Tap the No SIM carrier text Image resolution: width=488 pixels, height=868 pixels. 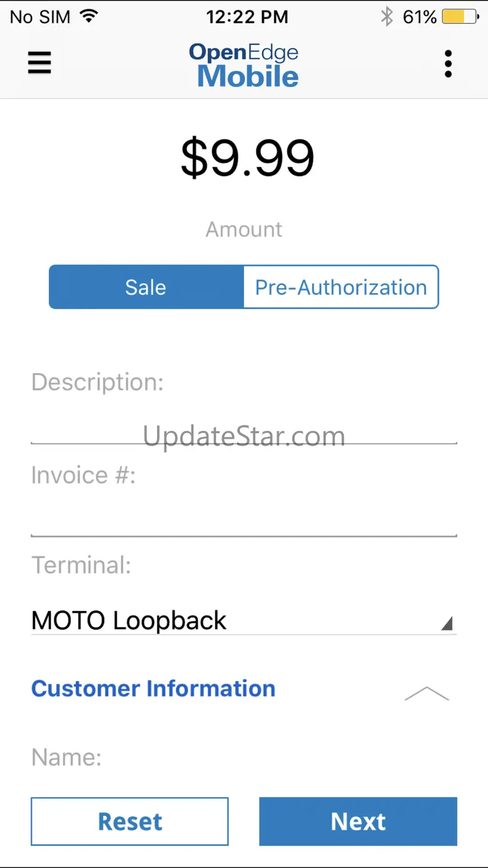40,17
